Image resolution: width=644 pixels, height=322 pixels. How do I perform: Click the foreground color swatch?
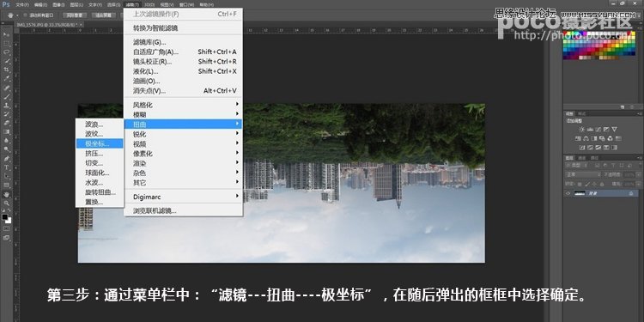(x=5, y=217)
